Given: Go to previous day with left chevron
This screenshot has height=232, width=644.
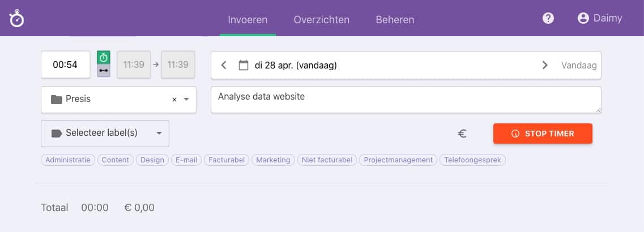Looking at the screenshot, I should (223, 65).
